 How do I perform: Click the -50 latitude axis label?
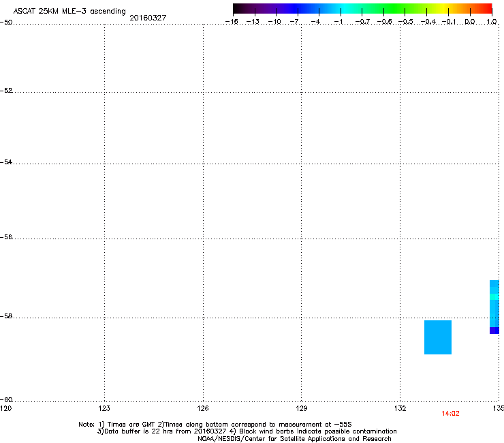point(6,22)
